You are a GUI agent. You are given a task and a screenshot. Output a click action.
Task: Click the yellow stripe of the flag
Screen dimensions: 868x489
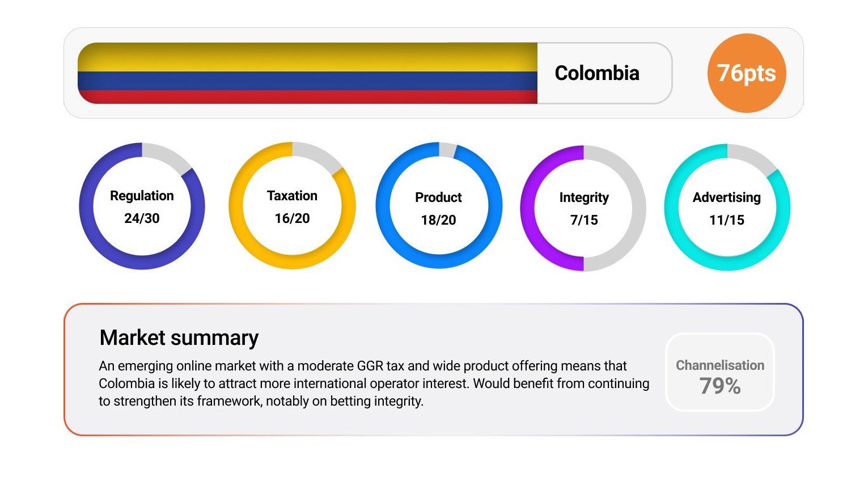coord(307,57)
